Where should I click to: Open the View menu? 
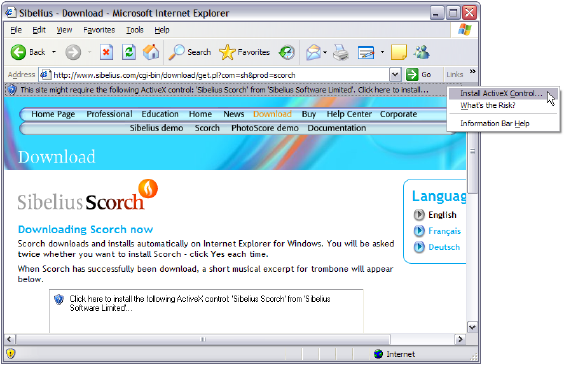tap(64, 30)
